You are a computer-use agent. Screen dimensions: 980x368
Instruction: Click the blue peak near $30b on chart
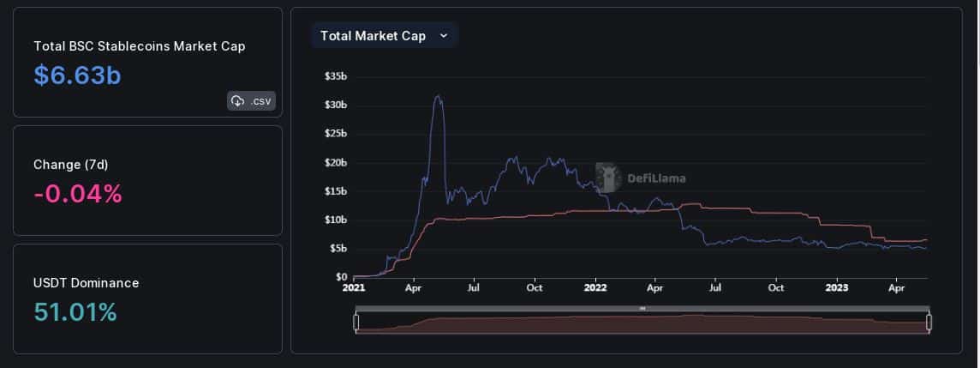(438, 96)
